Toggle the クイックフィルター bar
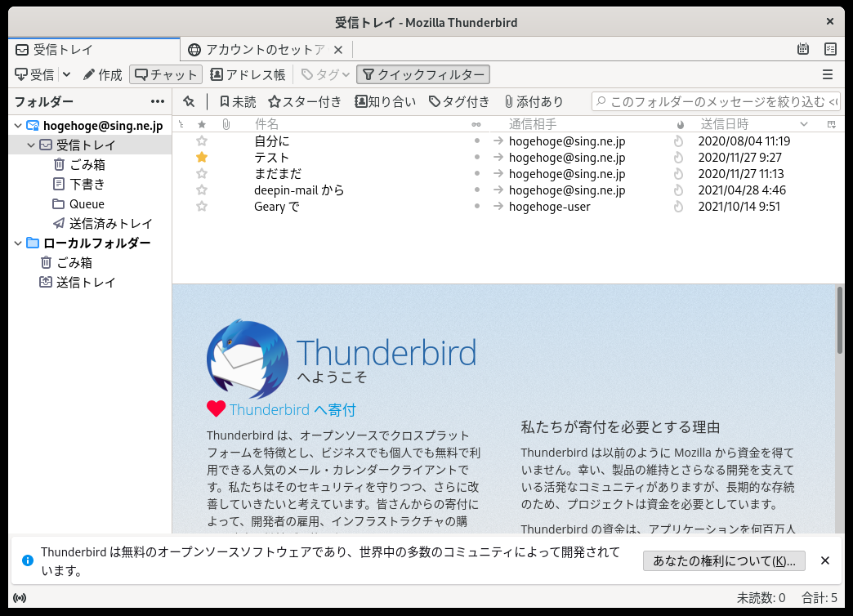853x616 pixels. point(423,74)
